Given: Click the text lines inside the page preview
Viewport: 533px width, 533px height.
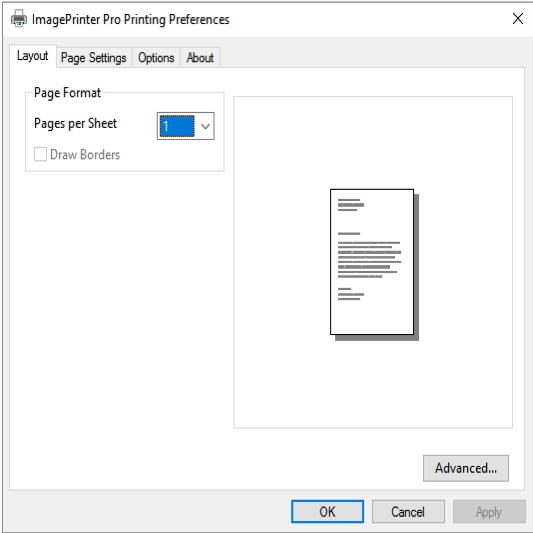Looking at the screenshot, I should point(369,250).
